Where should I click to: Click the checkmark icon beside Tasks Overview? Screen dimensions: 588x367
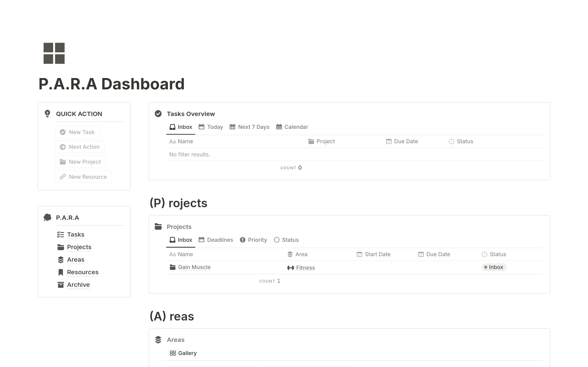pyautogui.click(x=158, y=114)
